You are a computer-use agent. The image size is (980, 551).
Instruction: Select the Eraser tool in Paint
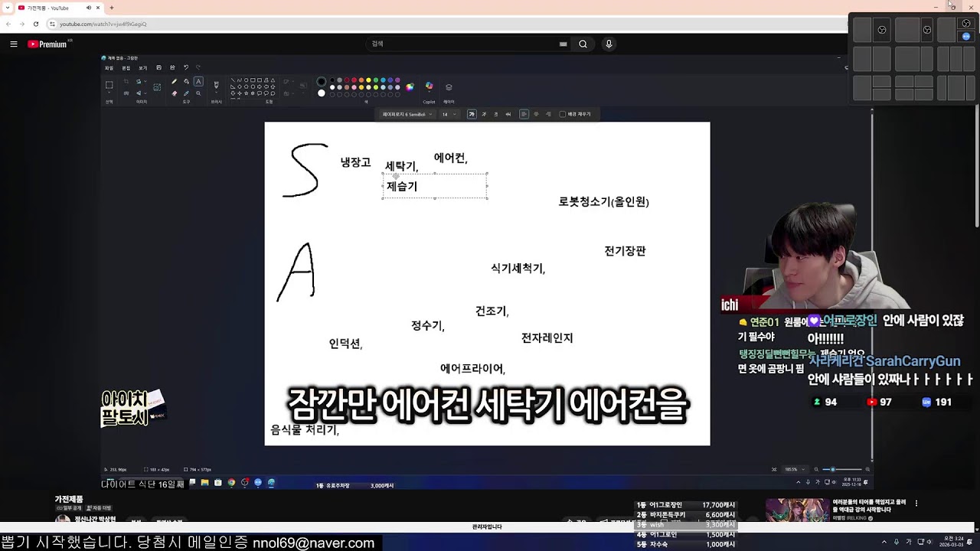174,93
